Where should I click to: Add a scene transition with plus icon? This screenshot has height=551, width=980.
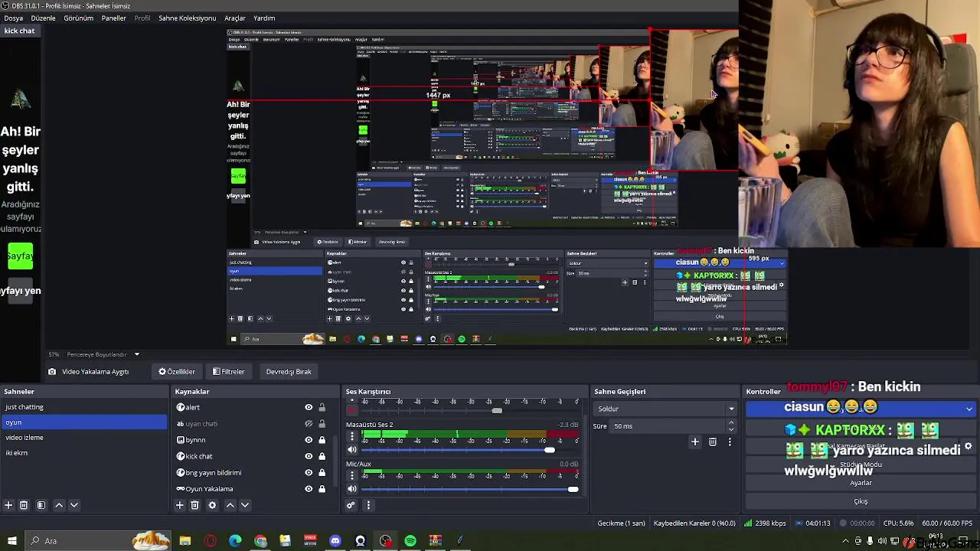tap(695, 442)
